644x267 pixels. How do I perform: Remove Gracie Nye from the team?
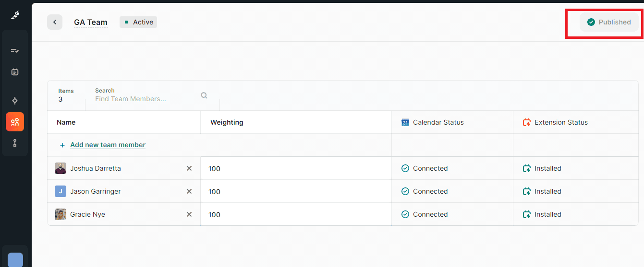(189, 214)
